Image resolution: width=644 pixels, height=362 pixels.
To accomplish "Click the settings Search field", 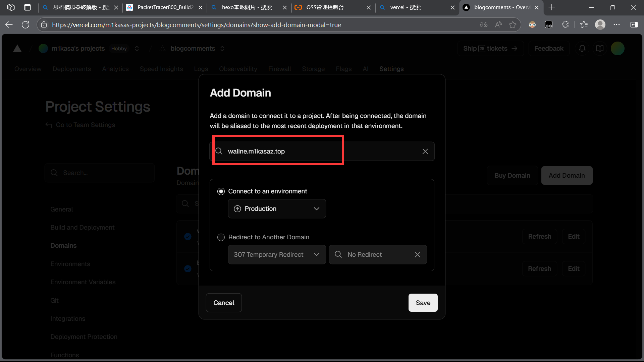I will point(100,173).
